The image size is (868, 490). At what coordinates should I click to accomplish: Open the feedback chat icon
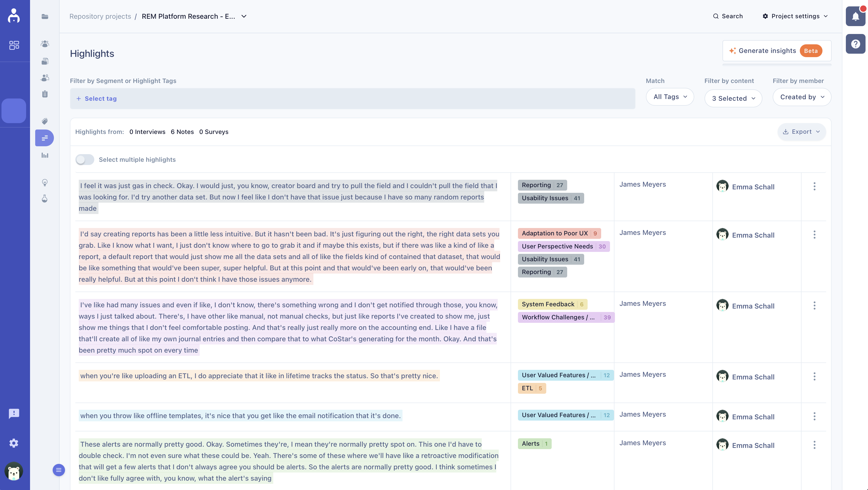(x=14, y=413)
